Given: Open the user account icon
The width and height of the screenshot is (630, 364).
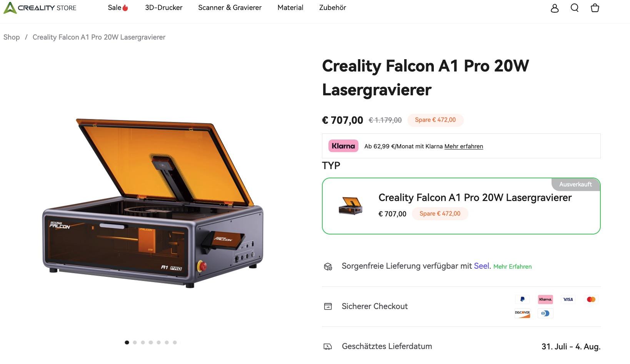Looking at the screenshot, I should (554, 8).
